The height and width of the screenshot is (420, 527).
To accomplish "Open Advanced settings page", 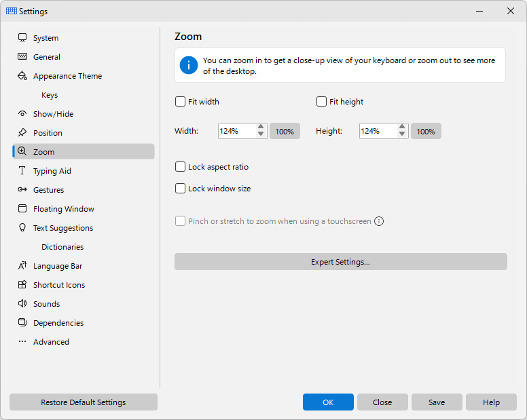I will click(x=84, y=341).
